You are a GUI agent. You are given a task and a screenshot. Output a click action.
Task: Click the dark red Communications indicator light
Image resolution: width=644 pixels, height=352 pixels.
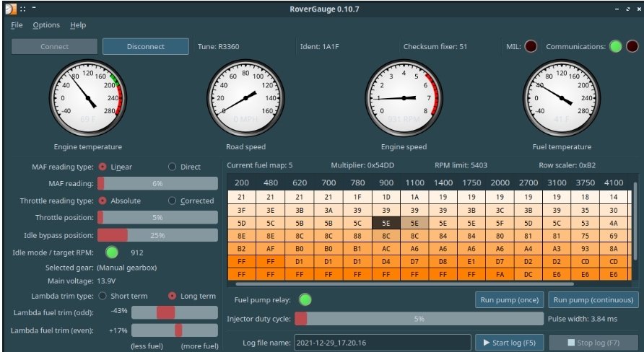click(632, 47)
